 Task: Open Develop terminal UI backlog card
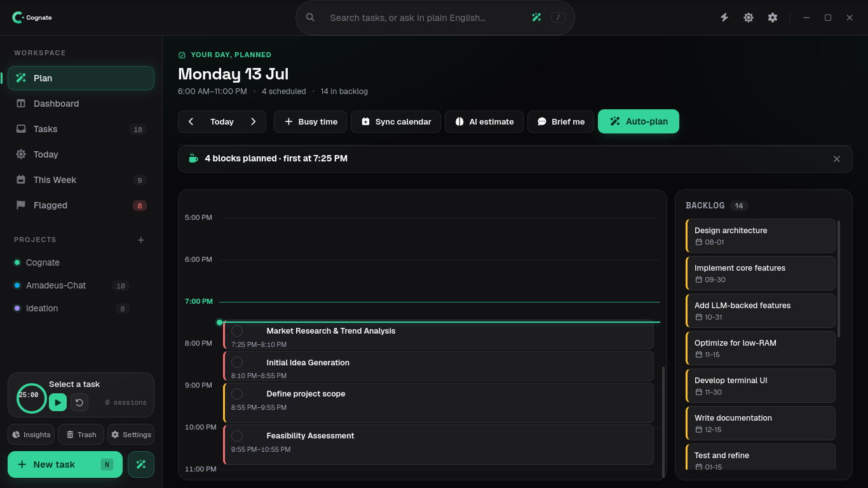click(x=761, y=386)
